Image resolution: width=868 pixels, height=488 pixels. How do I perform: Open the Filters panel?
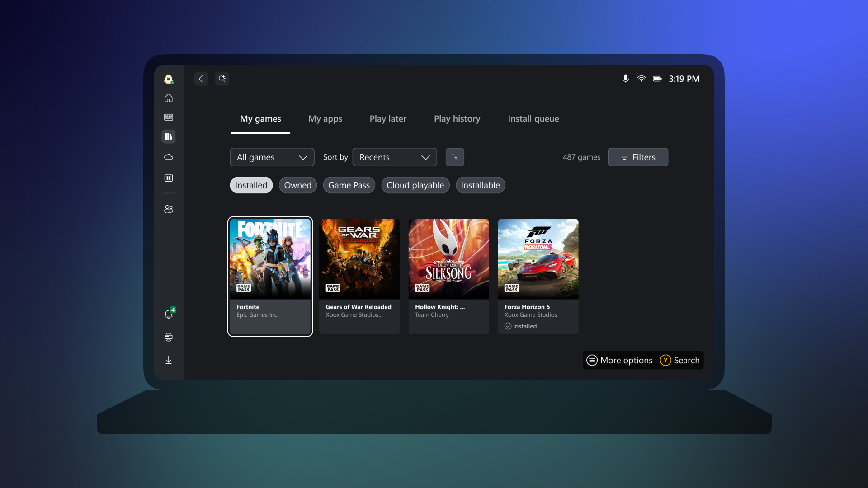pos(637,157)
